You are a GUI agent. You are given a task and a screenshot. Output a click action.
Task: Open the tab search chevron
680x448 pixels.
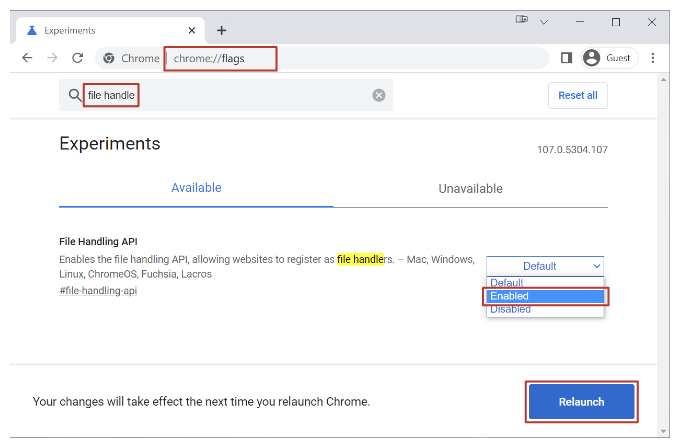544,22
